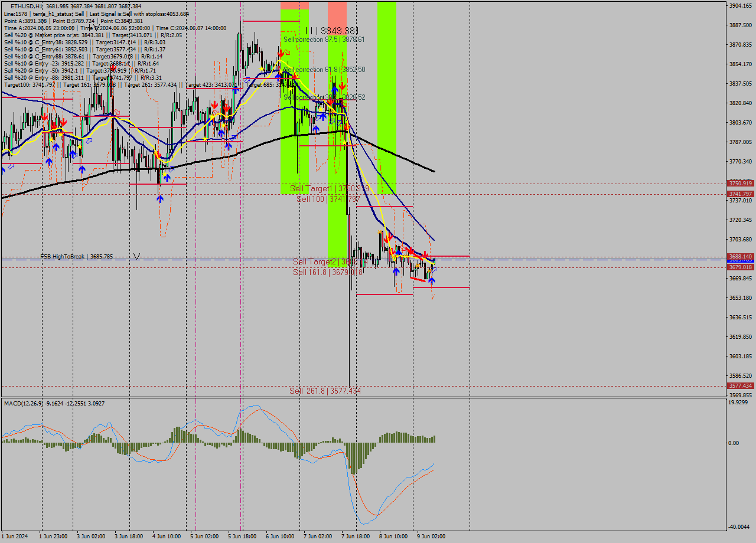Click the 3750.919 price tag on the axis
The height and width of the screenshot is (543, 756).
[741, 184]
